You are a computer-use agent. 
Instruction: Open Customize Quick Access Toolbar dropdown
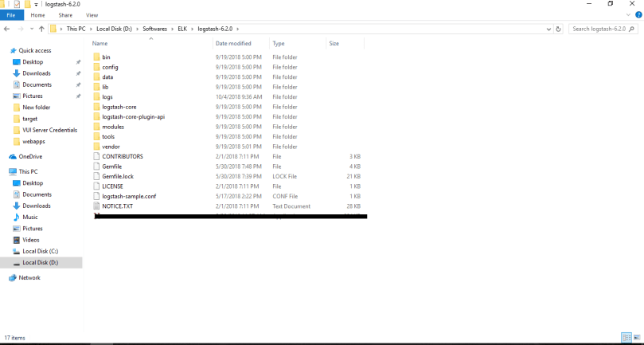coord(36,5)
